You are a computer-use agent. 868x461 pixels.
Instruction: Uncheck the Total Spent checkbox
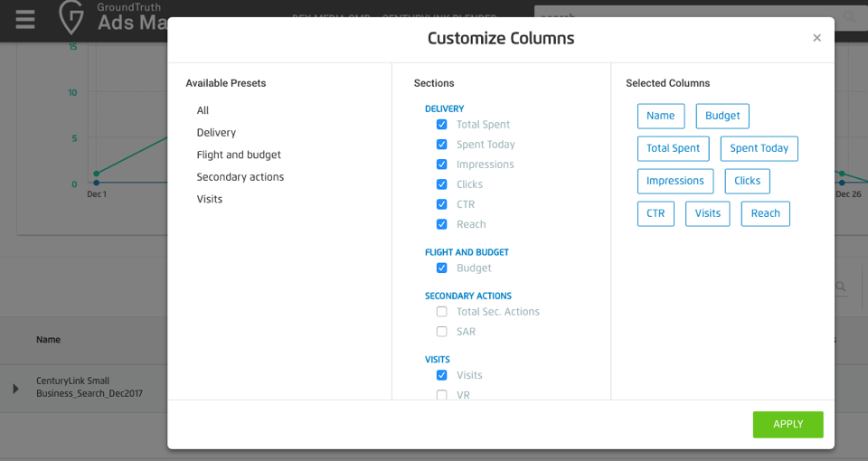tap(442, 125)
